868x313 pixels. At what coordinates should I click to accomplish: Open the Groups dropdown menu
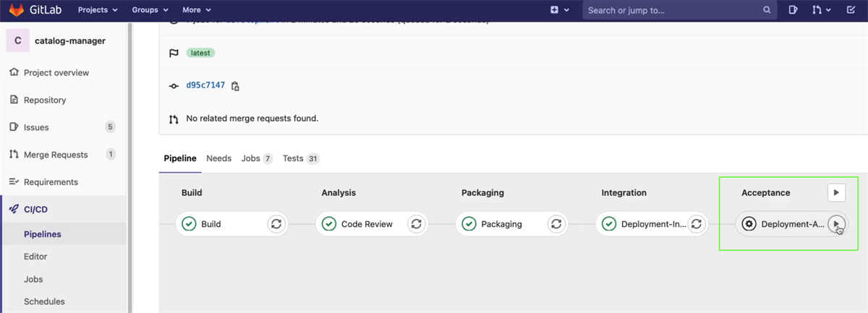pos(150,10)
